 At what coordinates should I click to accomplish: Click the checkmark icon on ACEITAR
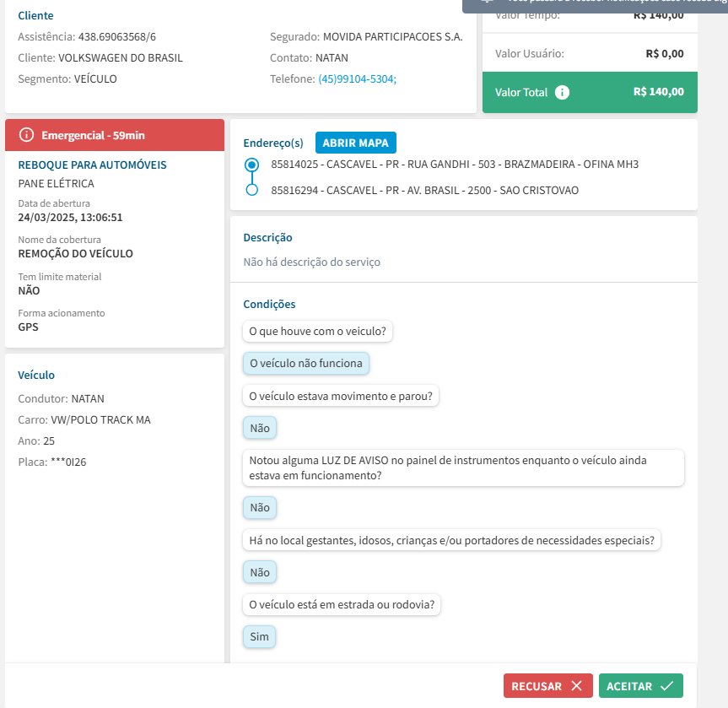[666, 686]
